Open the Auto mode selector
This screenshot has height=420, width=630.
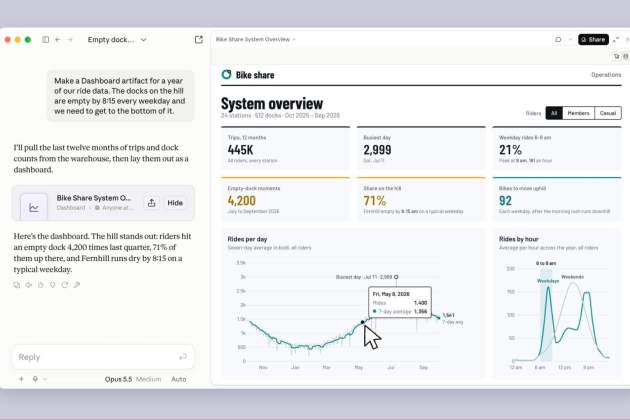[x=178, y=379]
